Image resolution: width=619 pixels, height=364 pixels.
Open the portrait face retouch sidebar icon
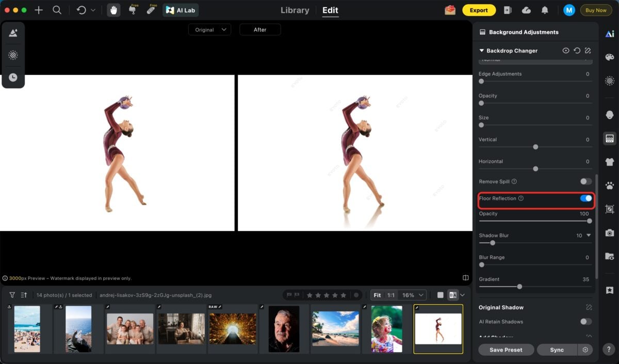tap(610, 114)
